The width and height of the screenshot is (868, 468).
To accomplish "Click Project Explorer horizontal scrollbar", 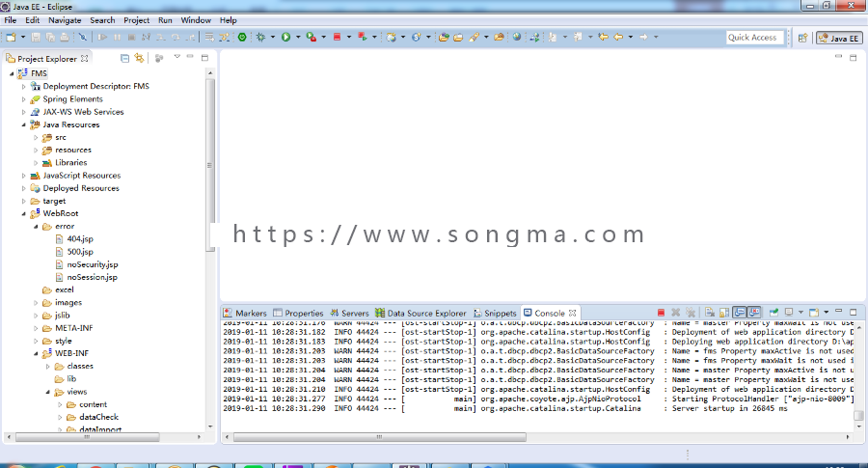I will pyautogui.click(x=88, y=437).
